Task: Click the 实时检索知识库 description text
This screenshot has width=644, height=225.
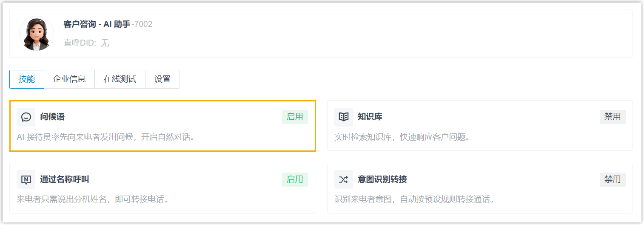Action: (x=402, y=138)
